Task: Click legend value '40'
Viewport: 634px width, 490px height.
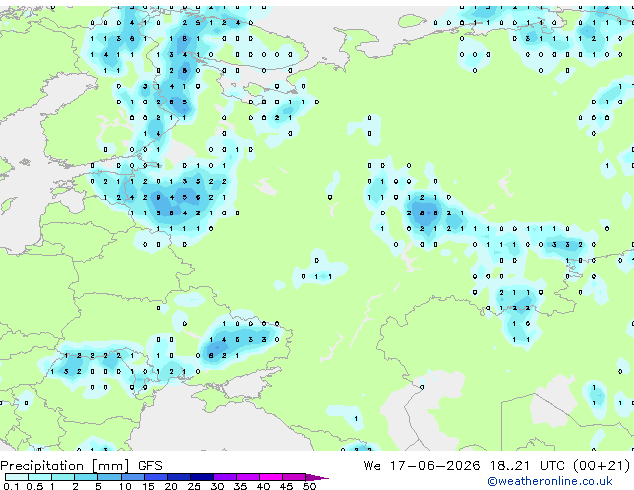Action: pyautogui.click(x=263, y=486)
